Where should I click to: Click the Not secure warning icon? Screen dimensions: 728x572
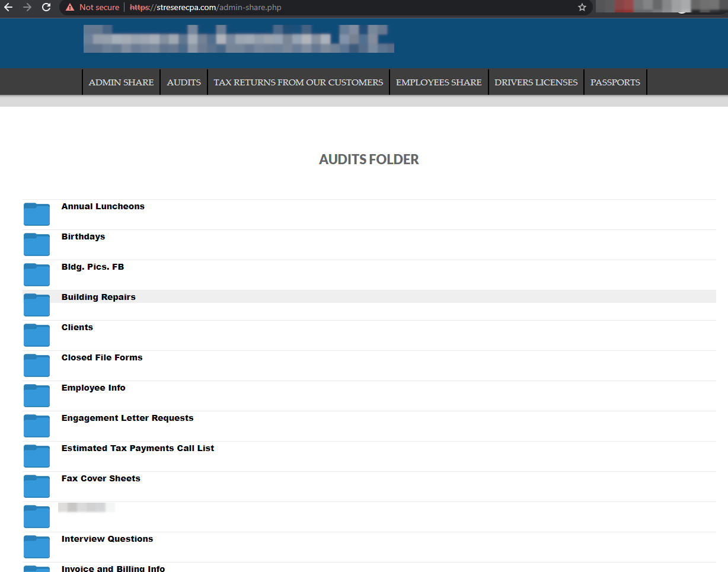pos(70,8)
